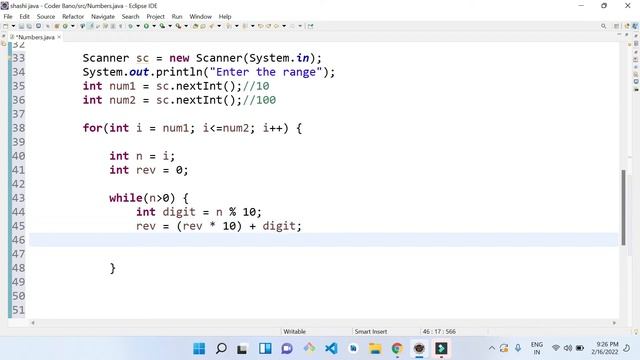Select the Debug perspective icon at top right

[x=635, y=26]
